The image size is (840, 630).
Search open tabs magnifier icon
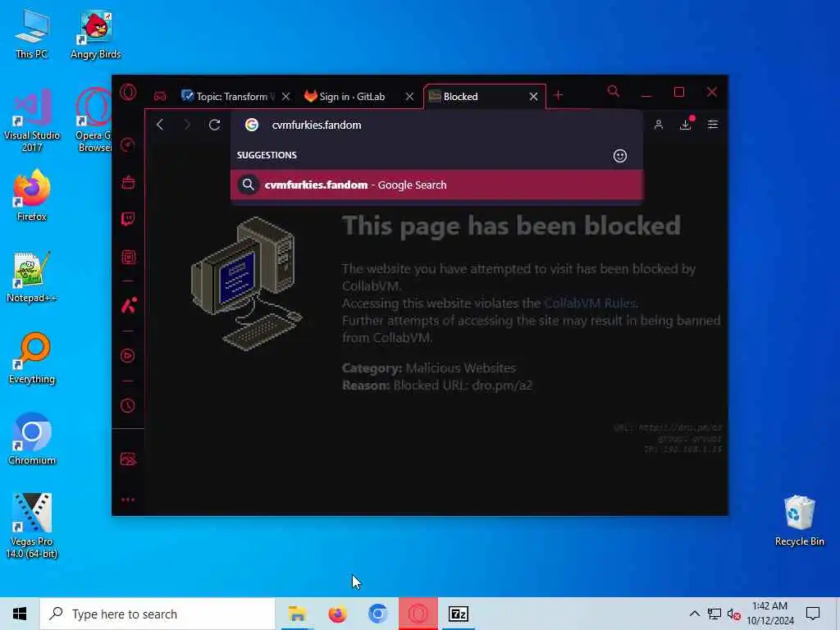(614, 92)
